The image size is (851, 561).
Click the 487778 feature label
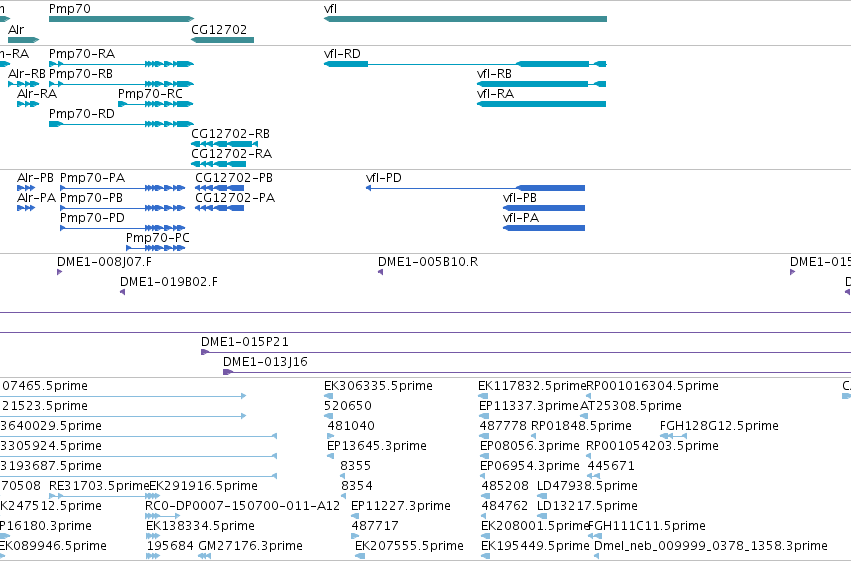pyautogui.click(x=503, y=426)
